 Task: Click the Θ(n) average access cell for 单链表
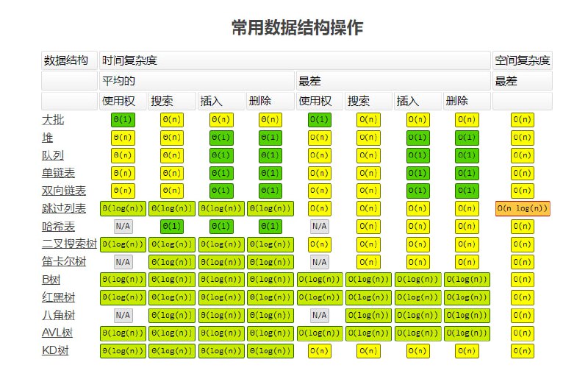(x=123, y=173)
